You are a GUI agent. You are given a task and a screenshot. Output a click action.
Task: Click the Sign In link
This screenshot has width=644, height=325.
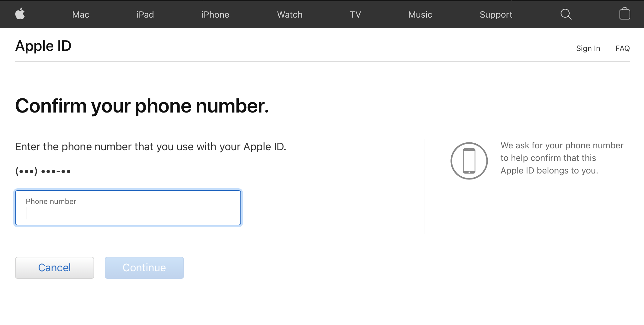click(588, 48)
